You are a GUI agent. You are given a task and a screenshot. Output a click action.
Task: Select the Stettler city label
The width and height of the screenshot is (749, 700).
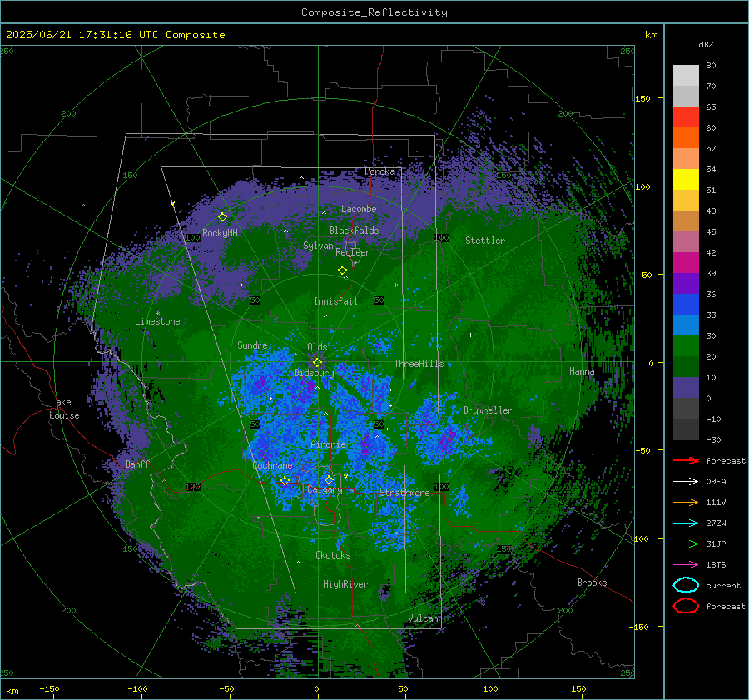485,241
